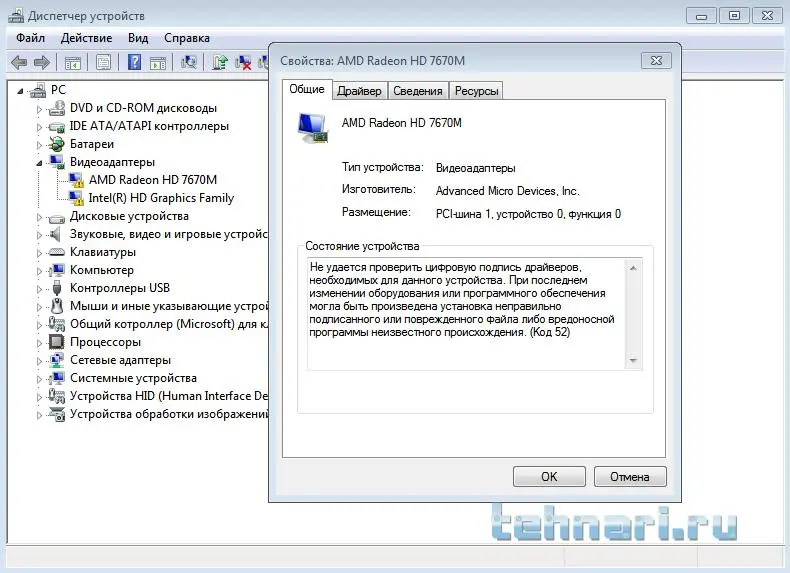
Task: Expand IDE ATA/ATAPI контроллеры node
Action: click(x=39, y=127)
